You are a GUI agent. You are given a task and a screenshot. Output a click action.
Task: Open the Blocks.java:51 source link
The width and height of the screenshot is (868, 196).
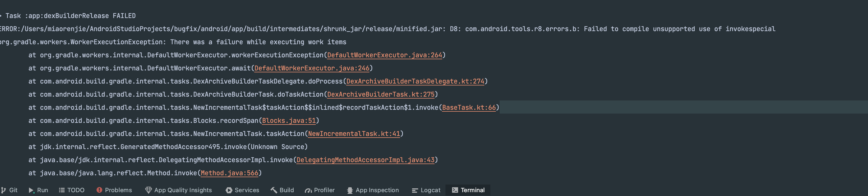pyautogui.click(x=289, y=121)
